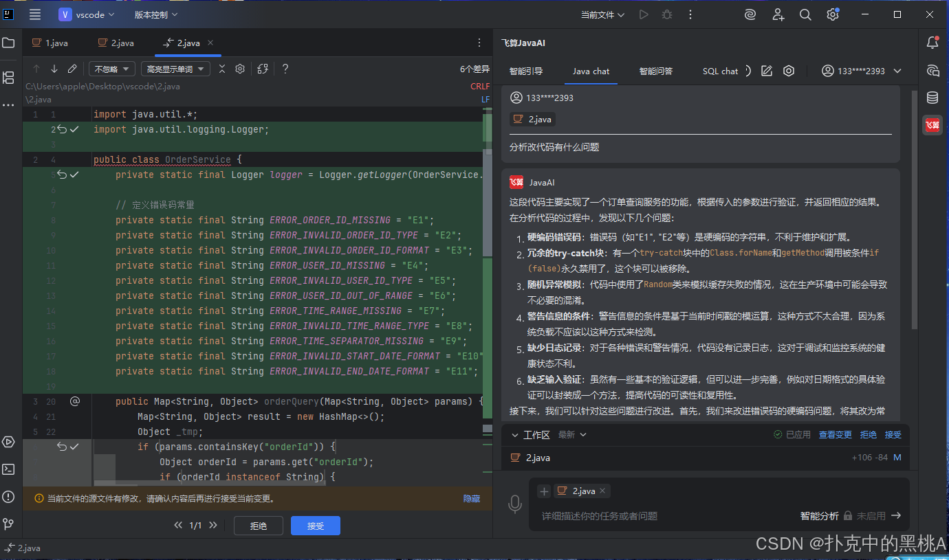Accept the Logger field change checkmark
Image resolution: width=949 pixels, height=560 pixels.
[74, 175]
